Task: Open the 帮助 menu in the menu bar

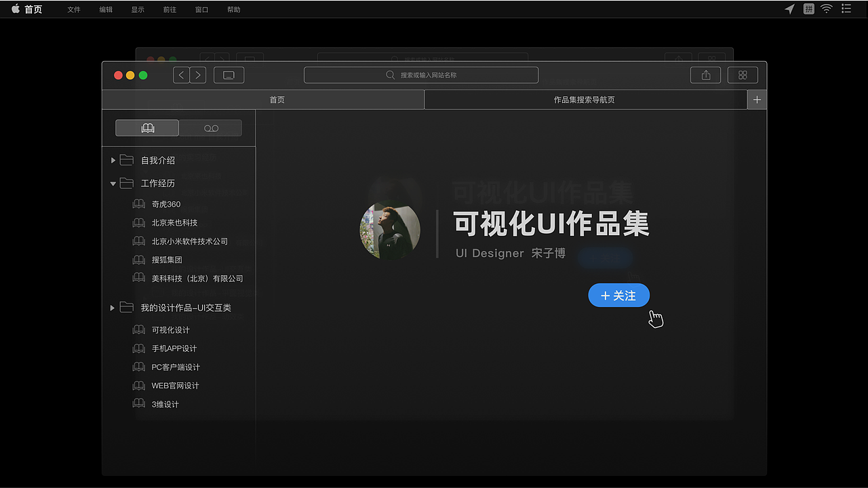Action: (x=233, y=9)
